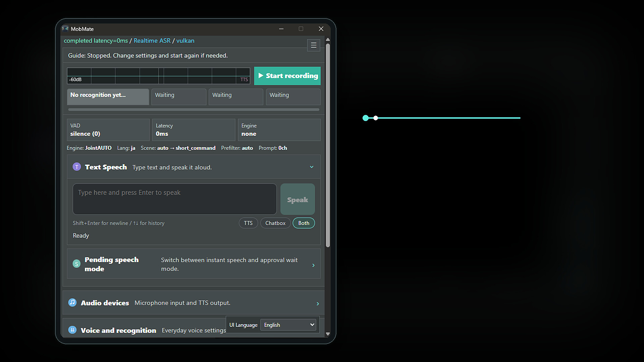Click the Speak button
Viewport: 644px width, 362px height.
point(298,199)
